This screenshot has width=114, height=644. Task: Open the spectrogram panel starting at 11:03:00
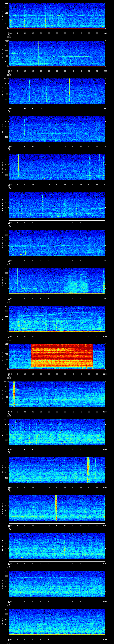coord(57,91)
